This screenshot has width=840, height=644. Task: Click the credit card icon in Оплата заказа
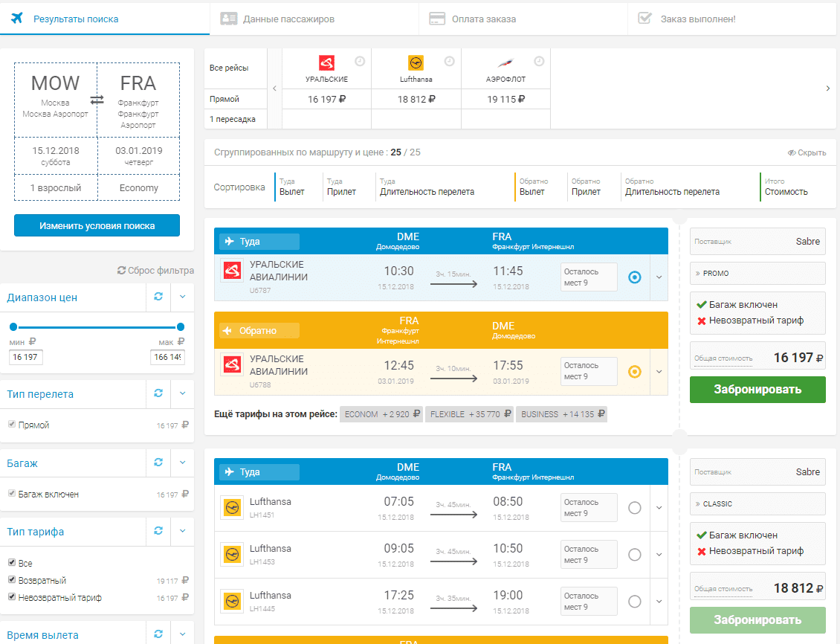(437, 19)
